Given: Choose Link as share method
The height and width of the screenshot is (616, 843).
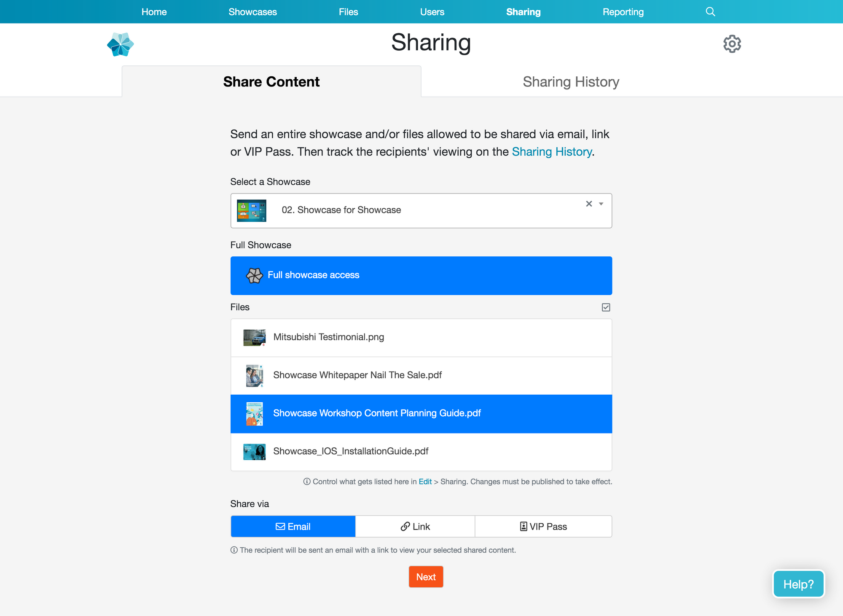Looking at the screenshot, I should point(415,527).
